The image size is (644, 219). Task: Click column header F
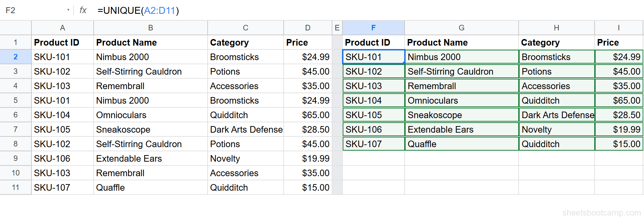(x=373, y=28)
